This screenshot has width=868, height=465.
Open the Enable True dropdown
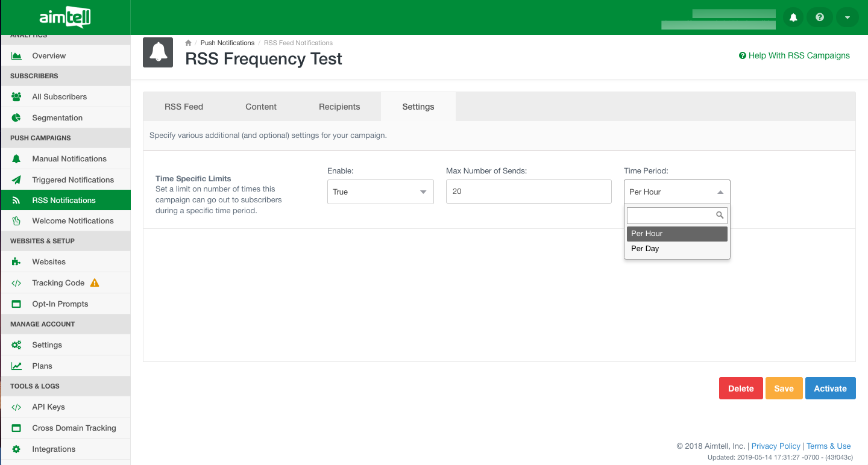pyautogui.click(x=380, y=192)
